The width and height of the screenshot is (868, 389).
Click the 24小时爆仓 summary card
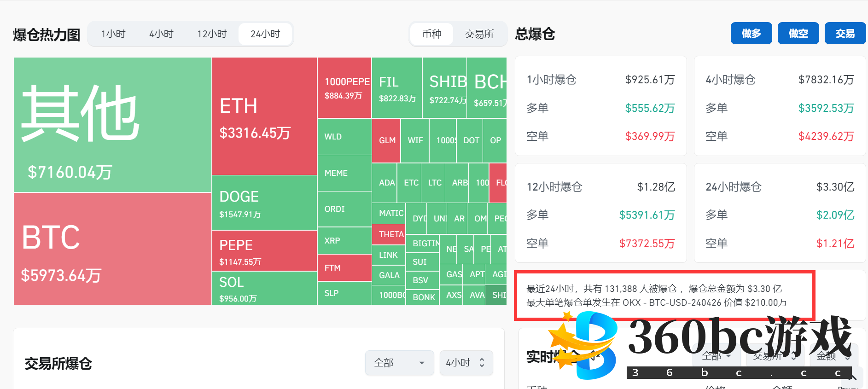pyautogui.click(x=780, y=213)
